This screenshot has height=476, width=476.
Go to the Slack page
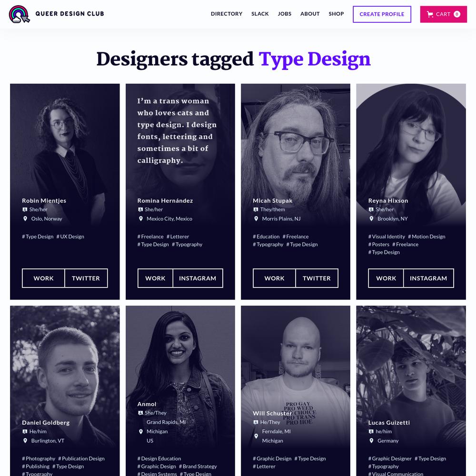[260, 14]
